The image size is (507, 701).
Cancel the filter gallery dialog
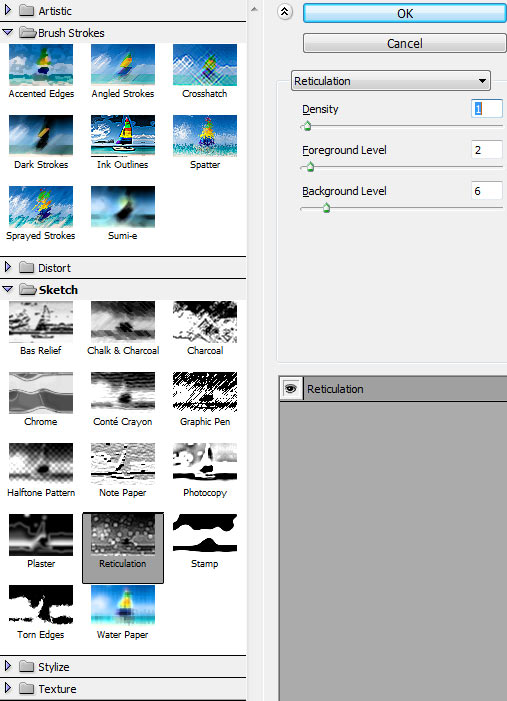pyautogui.click(x=405, y=43)
